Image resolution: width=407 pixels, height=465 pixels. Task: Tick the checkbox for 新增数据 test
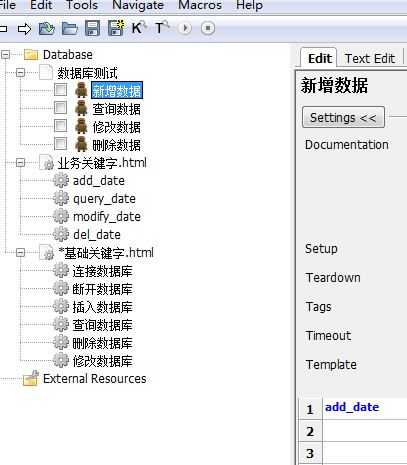(60, 90)
